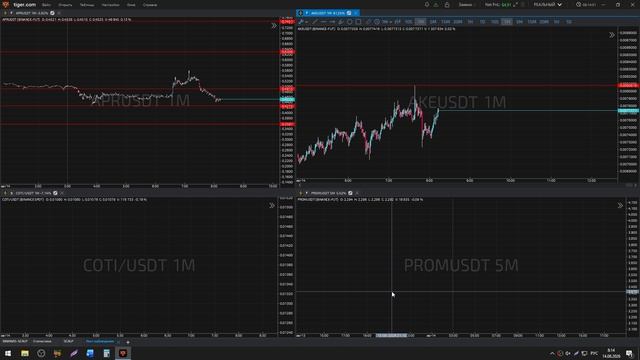Click the highlighted time label on PROMUSDT time axis
The width and height of the screenshot is (640, 360).
coord(391,336)
